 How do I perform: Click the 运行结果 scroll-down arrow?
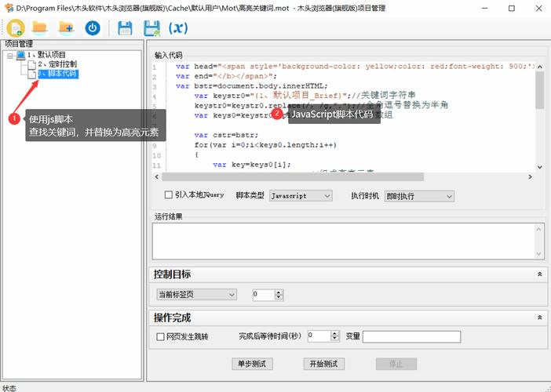click(538, 255)
